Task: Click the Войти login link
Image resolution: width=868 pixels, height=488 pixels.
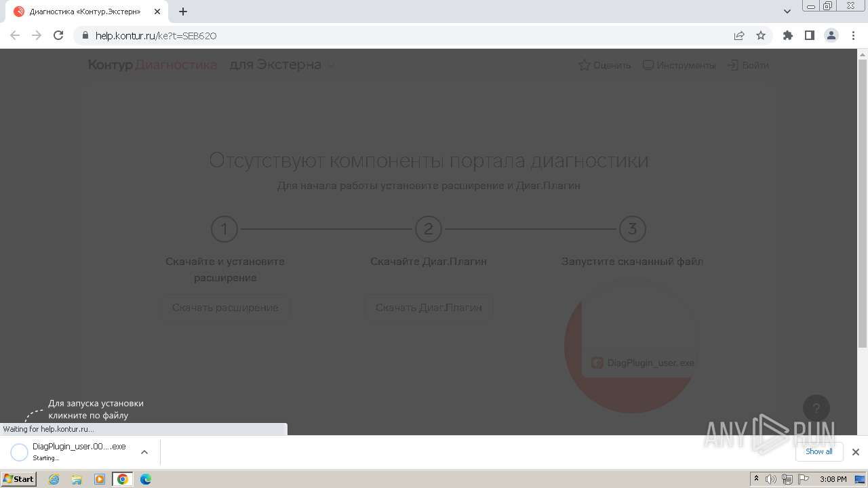Action: pyautogui.click(x=748, y=65)
